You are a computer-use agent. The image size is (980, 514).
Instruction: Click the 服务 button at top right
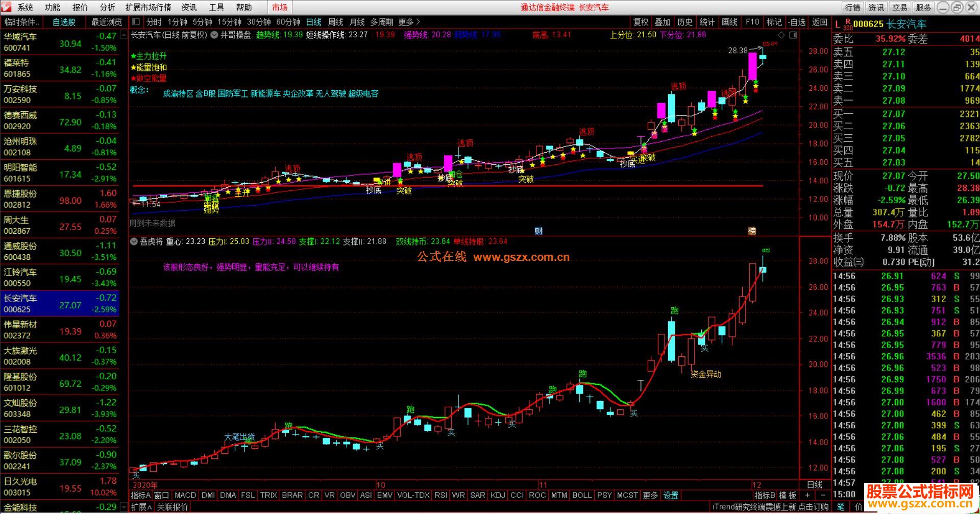(x=923, y=7)
